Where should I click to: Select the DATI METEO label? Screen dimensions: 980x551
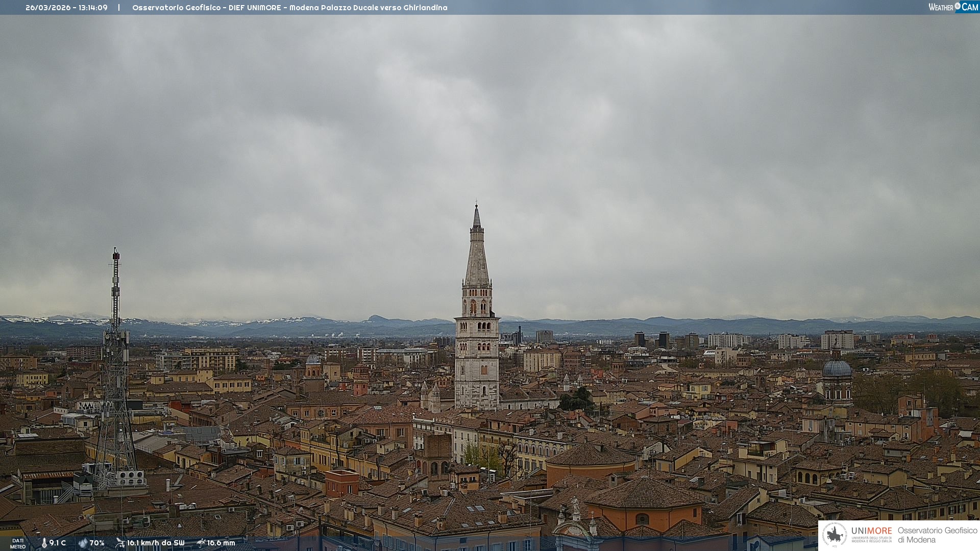(x=18, y=543)
